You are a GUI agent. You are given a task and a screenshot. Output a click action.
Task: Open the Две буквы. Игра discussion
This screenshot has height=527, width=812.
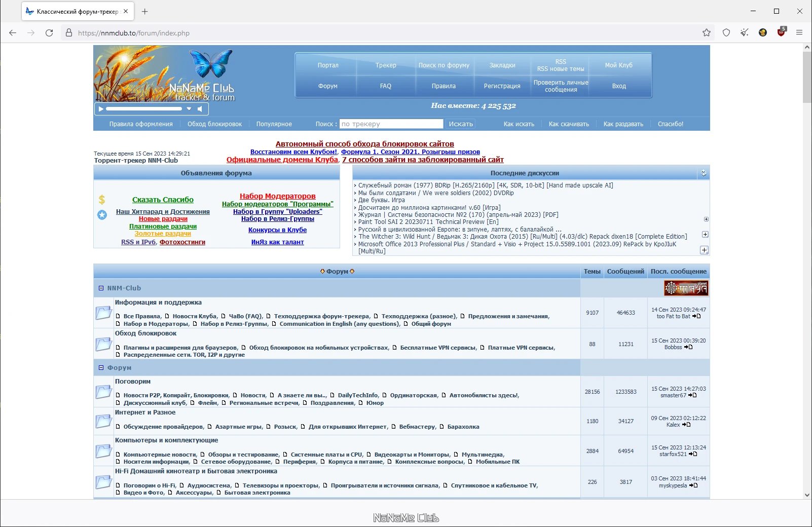pyautogui.click(x=382, y=200)
